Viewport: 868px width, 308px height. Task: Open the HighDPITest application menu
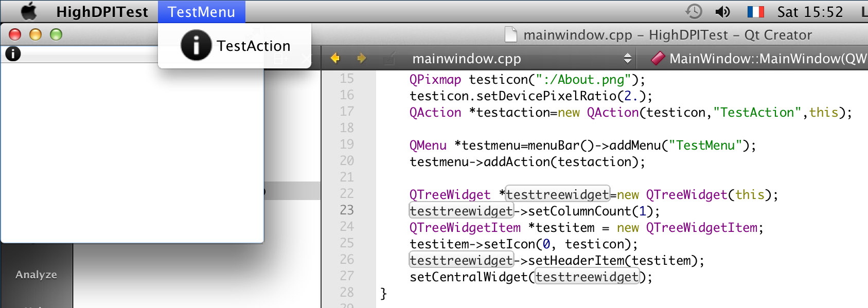[102, 12]
